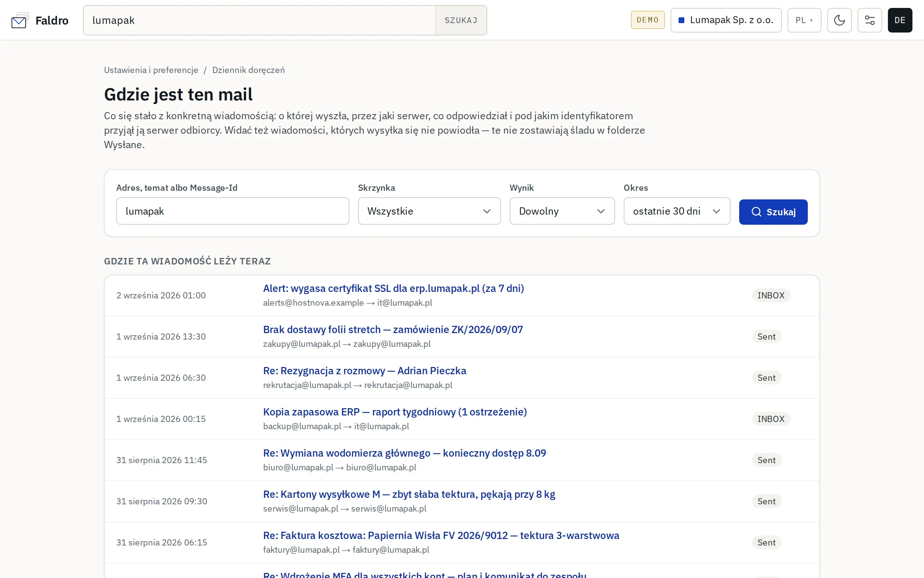The width and height of the screenshot is (924, 578).
Task: Click Sent tag on Brak dostawy folii row
Action: coord(766,337)
